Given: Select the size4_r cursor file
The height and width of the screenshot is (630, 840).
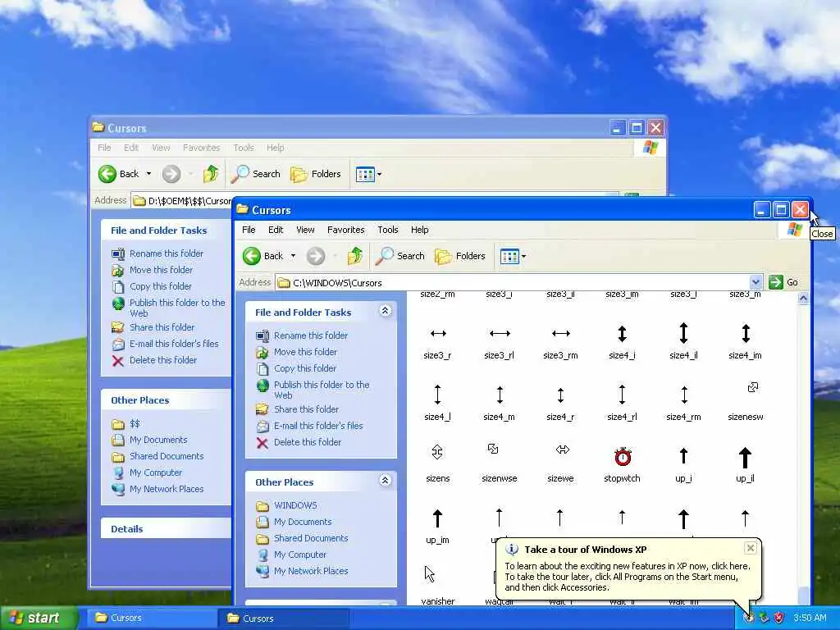Looking at the screenshot, I should [x=560, y=404].
